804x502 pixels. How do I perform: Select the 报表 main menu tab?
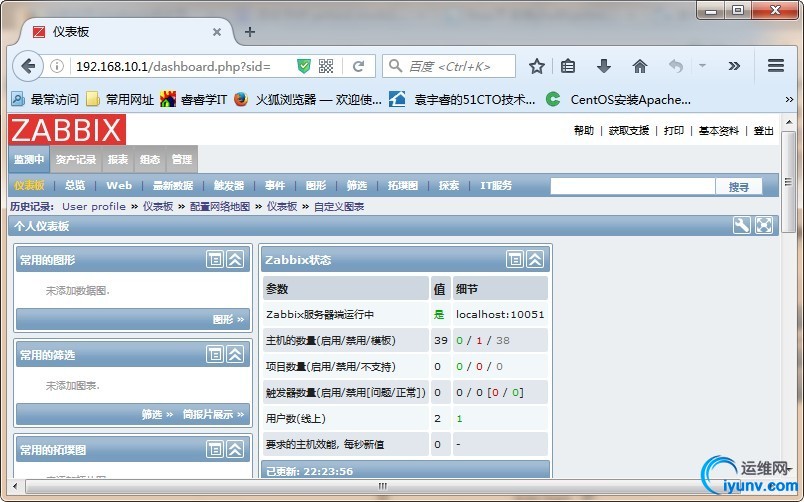tap(118, 159)
